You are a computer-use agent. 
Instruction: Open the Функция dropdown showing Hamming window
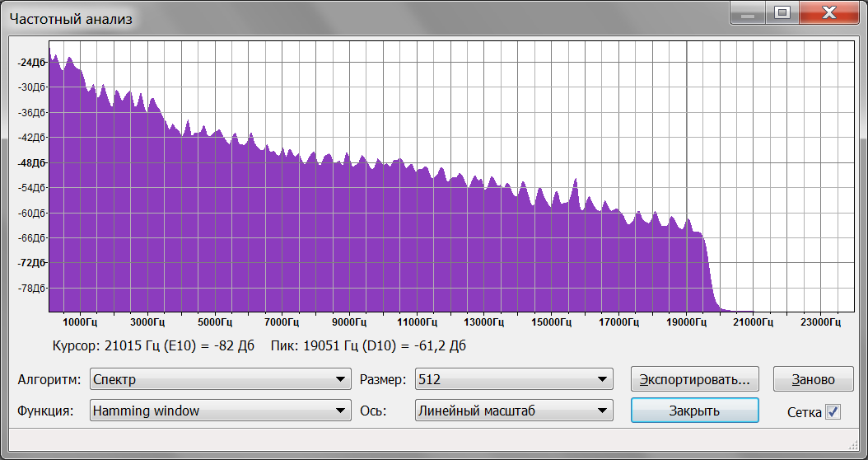point(221,411)
